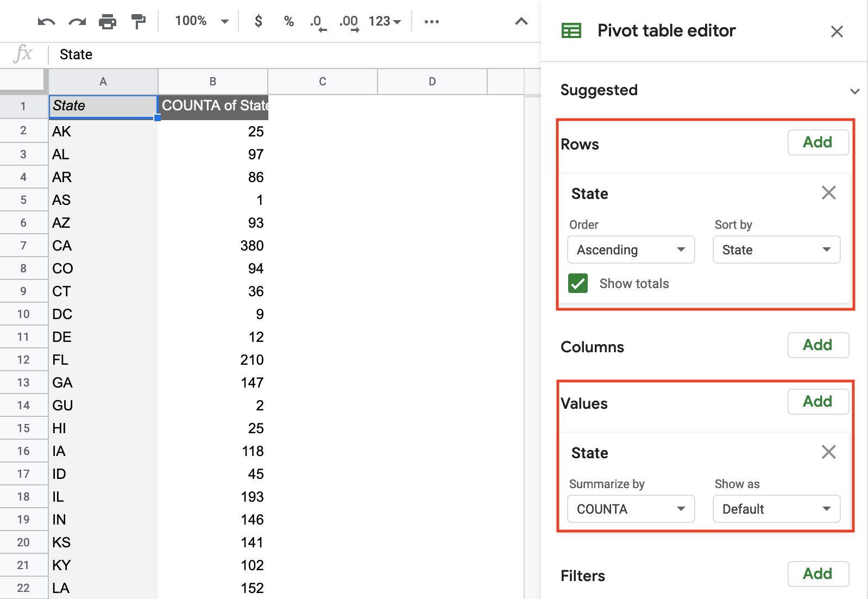Screen dimensions: 868x599
Task: Click the cell with value 152
Action: click(x=213, y=588)
